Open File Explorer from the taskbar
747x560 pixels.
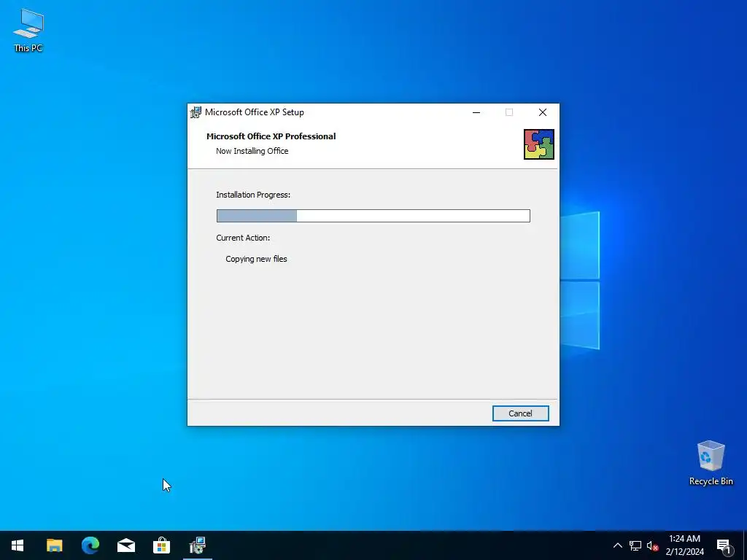pos(54,545)
